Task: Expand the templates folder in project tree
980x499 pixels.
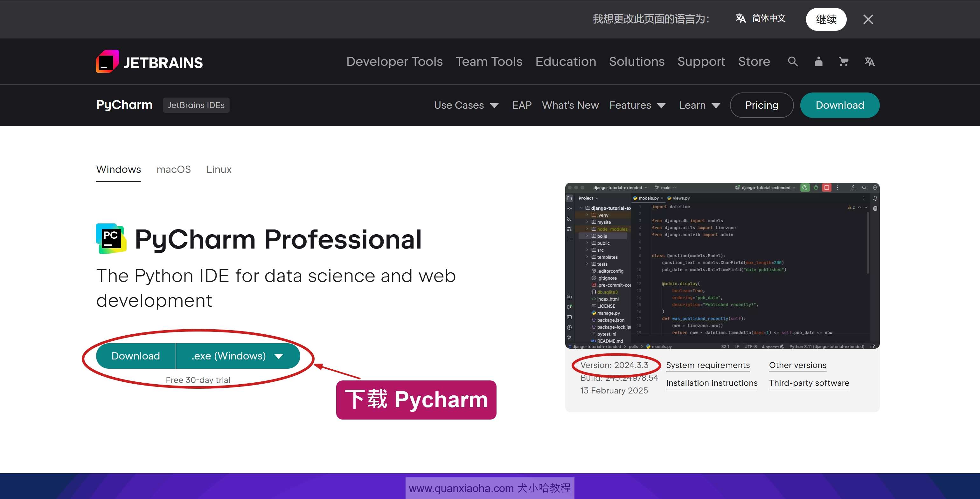Action: click(587, 257)
